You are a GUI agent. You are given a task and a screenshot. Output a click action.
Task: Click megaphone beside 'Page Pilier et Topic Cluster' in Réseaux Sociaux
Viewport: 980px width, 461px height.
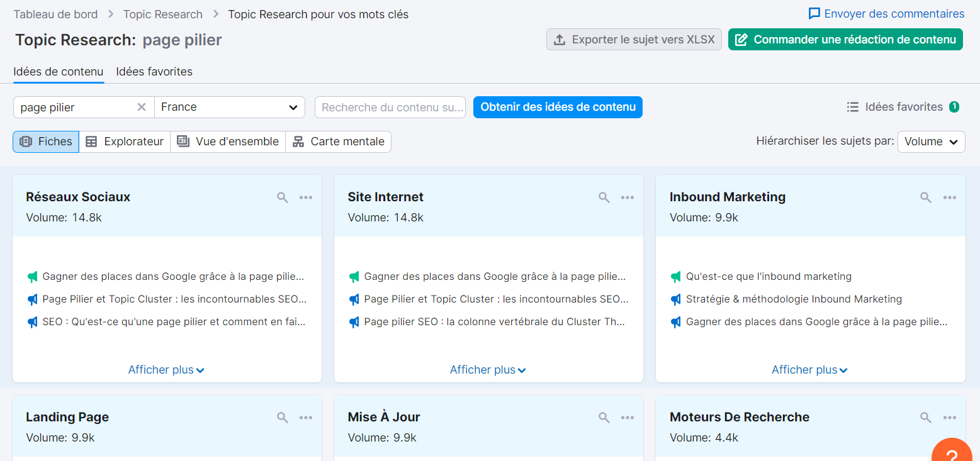click(x=32, y=299)
